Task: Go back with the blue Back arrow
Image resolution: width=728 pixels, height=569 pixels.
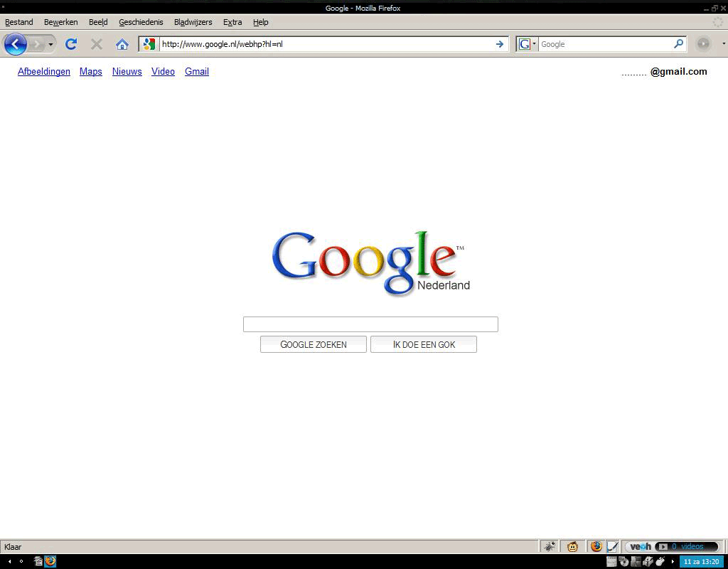Action: click(16, 44)
